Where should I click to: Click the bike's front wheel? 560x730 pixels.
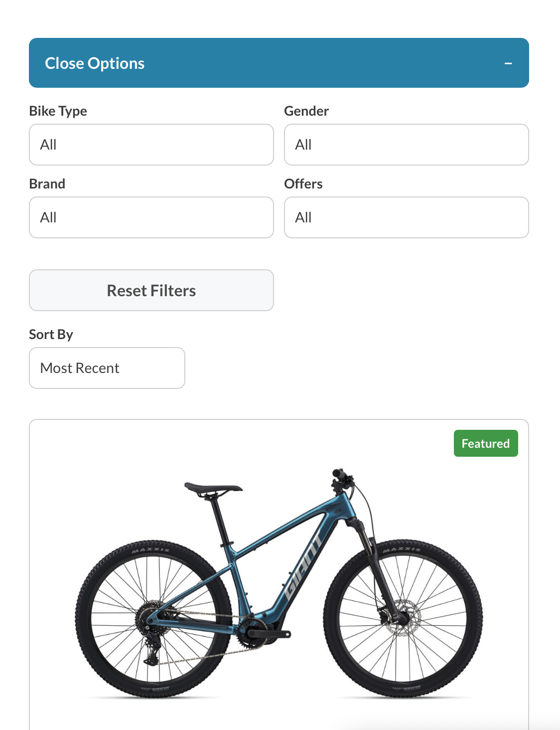coord(403,618)
